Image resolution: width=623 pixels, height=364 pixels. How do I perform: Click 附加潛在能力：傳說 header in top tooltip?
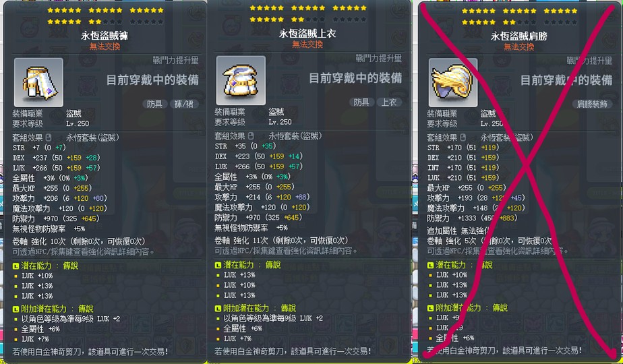pos(256,308)
